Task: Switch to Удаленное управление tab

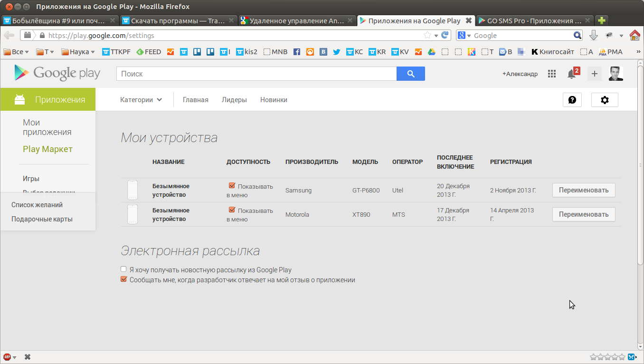Action: 297,20
